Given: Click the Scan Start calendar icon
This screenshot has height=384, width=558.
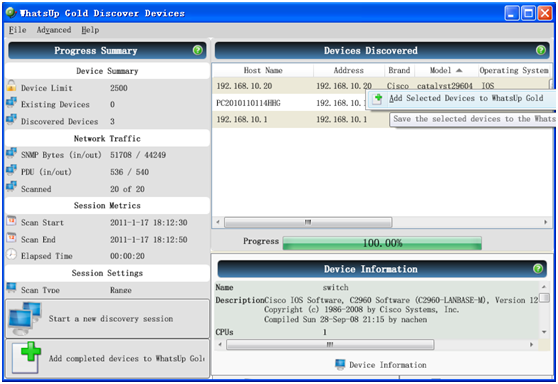Looking at the screenshot, I should [11, 221].
